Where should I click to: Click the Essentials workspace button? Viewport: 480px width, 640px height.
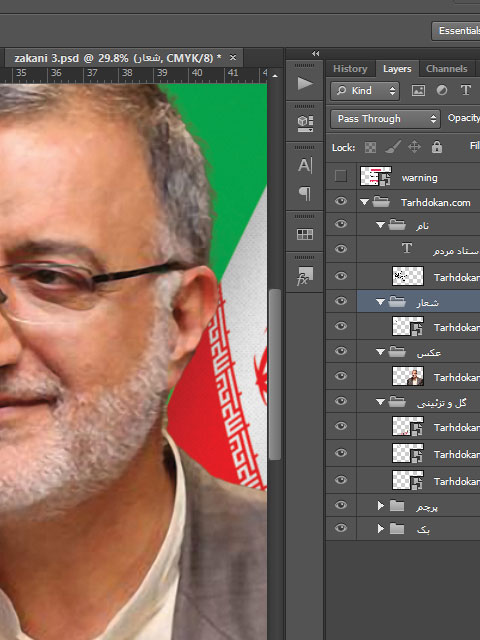[x=457, y=31]
